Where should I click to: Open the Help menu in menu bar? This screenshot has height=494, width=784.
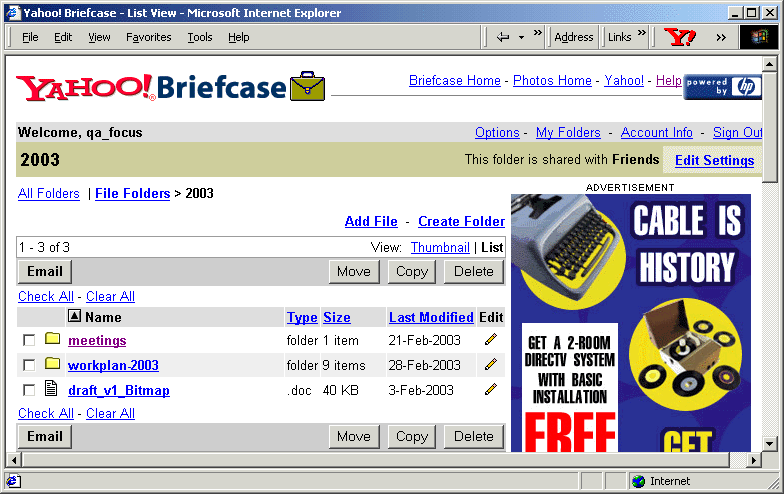(238, 37)
